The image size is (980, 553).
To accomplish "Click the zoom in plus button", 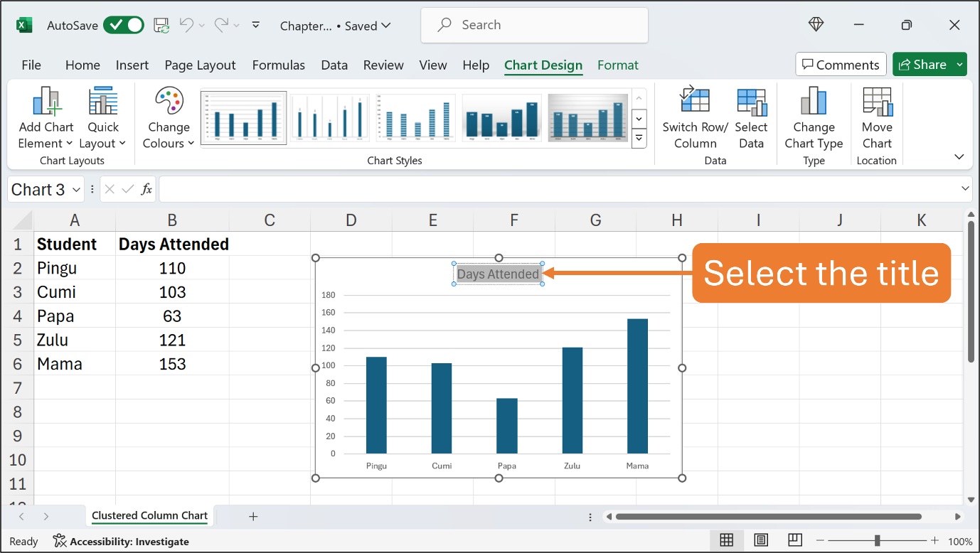I will 934,541.
